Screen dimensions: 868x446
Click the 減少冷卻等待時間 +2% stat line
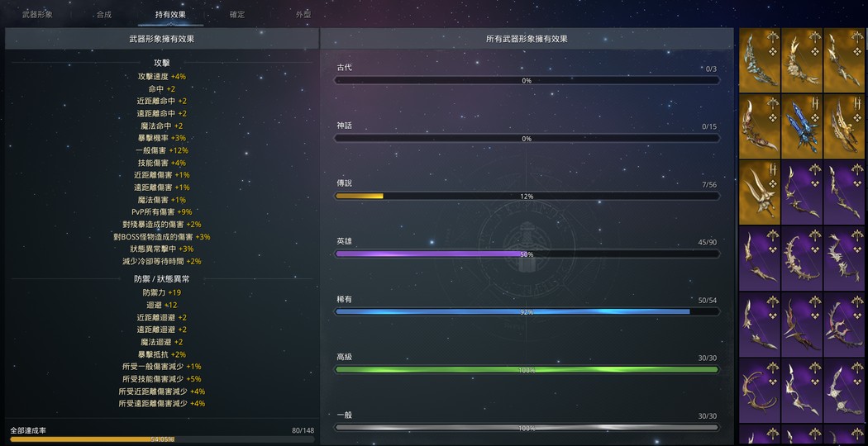(x=162, y=261)
